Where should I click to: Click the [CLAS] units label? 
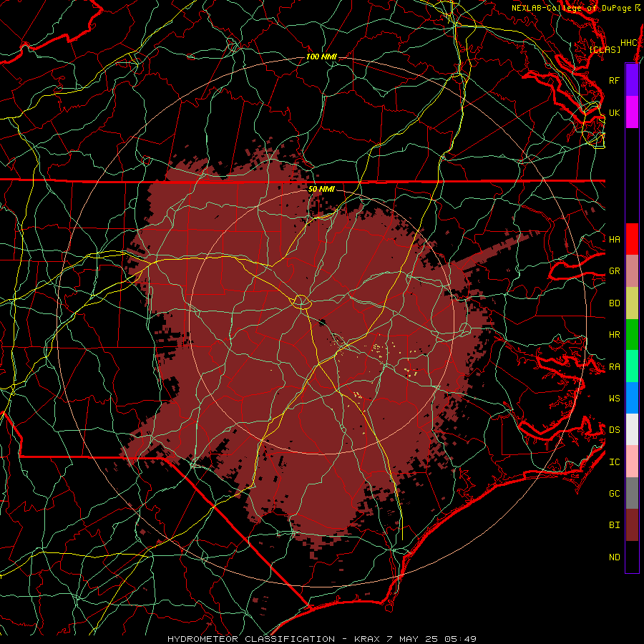pyautogui.click(x=605, y=49)
